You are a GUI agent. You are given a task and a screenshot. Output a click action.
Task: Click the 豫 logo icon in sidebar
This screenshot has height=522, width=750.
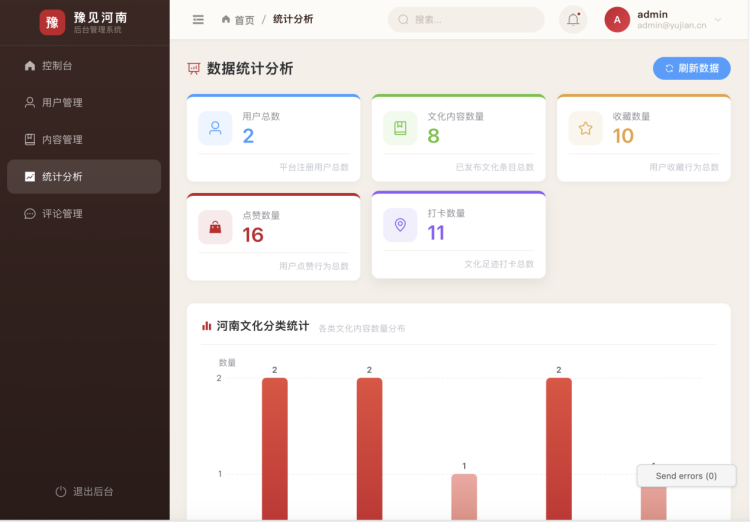pyautogui.click(x=52, y=22)
